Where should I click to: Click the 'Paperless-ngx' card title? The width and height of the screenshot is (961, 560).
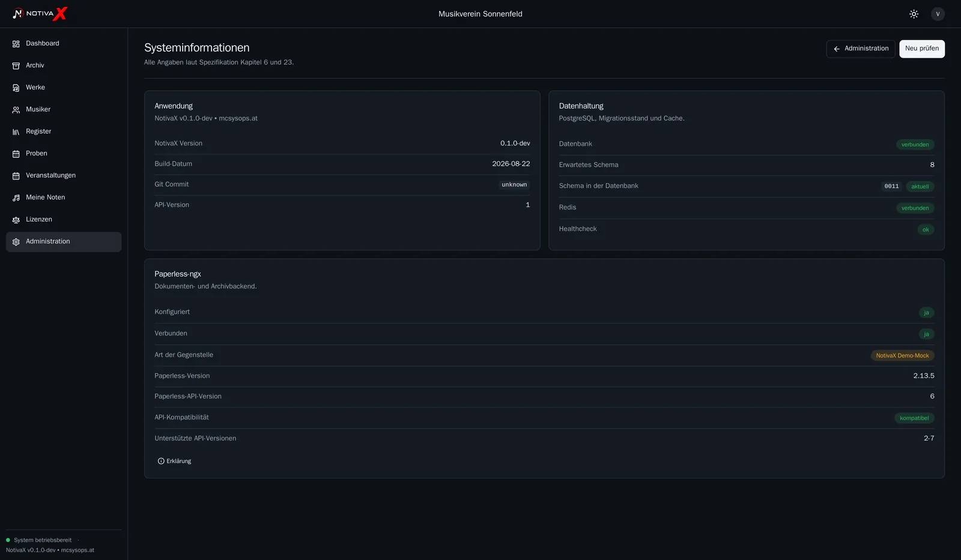tap(178, 274)
